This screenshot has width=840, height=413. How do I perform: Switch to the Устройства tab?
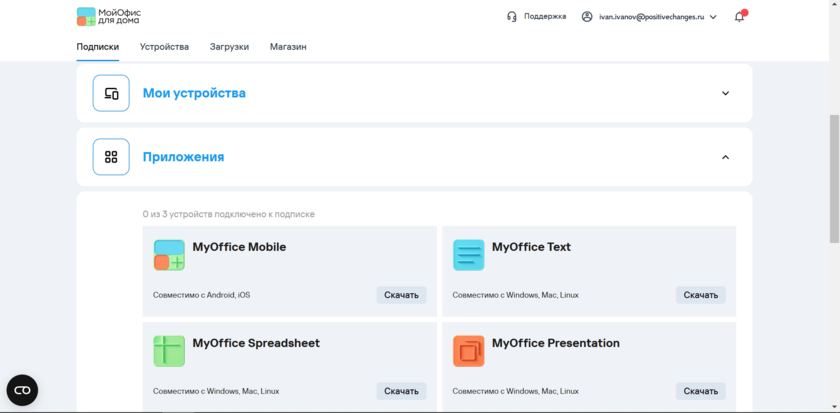tap(164, 47)
